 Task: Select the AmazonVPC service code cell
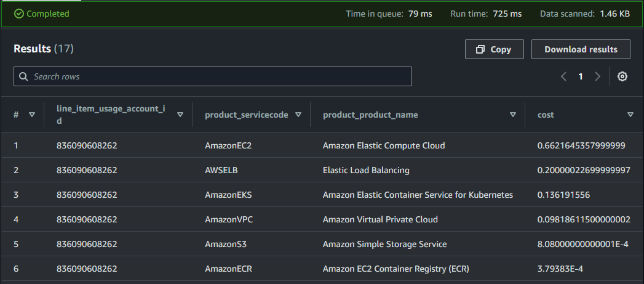pyautogui.click(x=229, y=219)
